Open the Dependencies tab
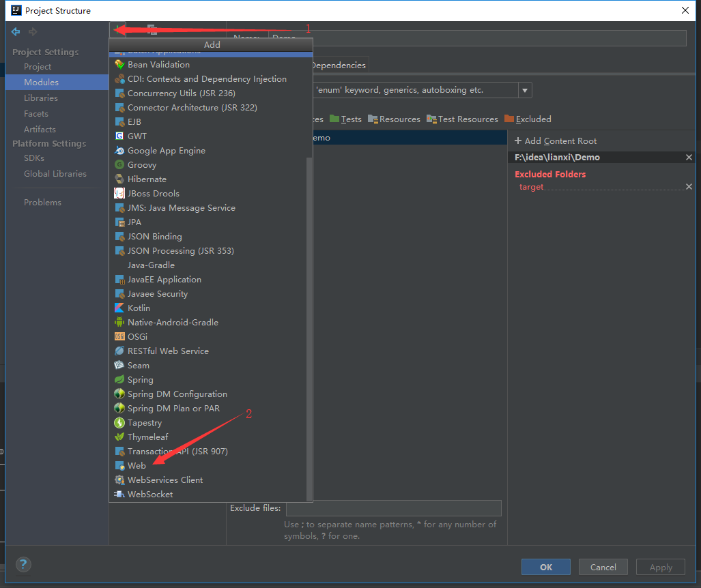Image resolution: width=701 pixels, height=588 pixels. coord(339,65)
